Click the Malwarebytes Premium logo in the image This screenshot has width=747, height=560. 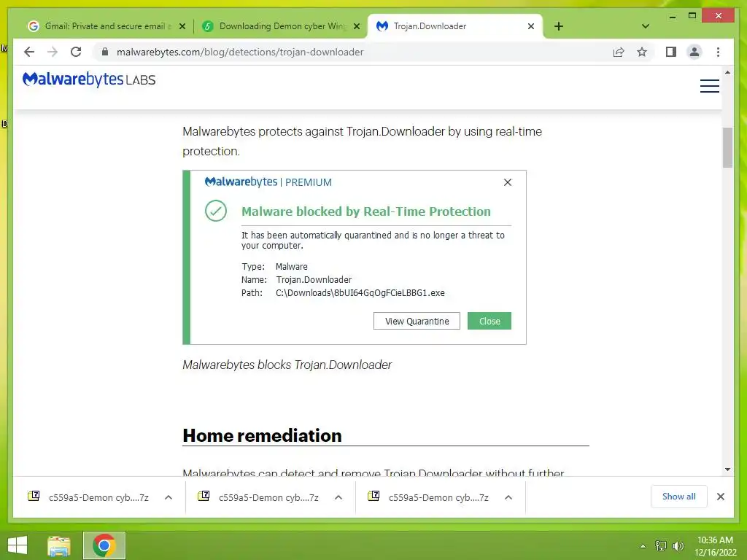tap(268, 182)
